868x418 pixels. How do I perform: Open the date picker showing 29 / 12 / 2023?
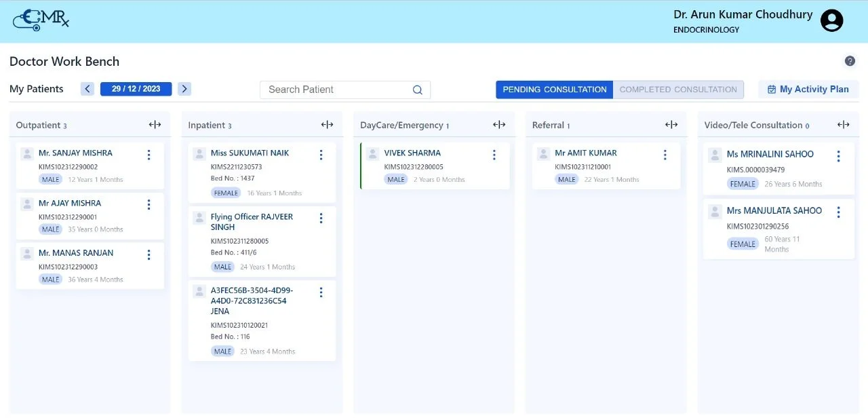coord(136,89)
